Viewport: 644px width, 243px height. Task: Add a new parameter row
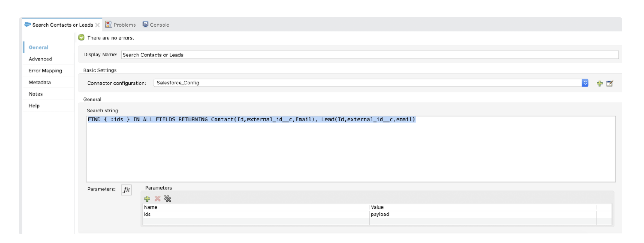pyautogui.click(x=147, y=199)
